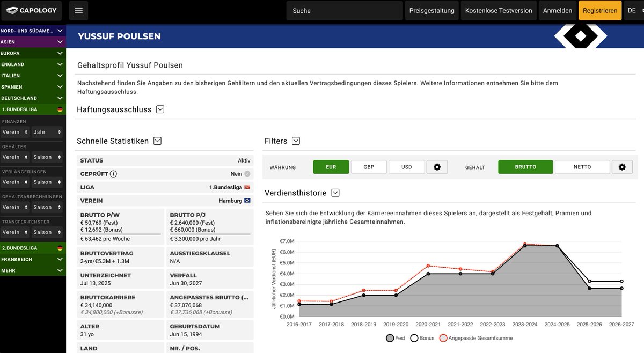Expand the England menu

coord(33,64)
